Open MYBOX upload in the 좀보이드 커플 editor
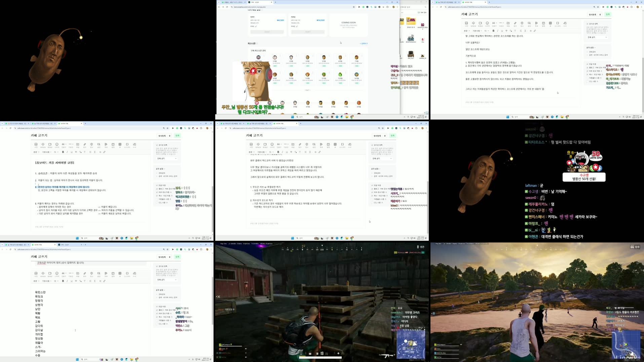This screenshot has height=362, width=644. pos(43,145)
